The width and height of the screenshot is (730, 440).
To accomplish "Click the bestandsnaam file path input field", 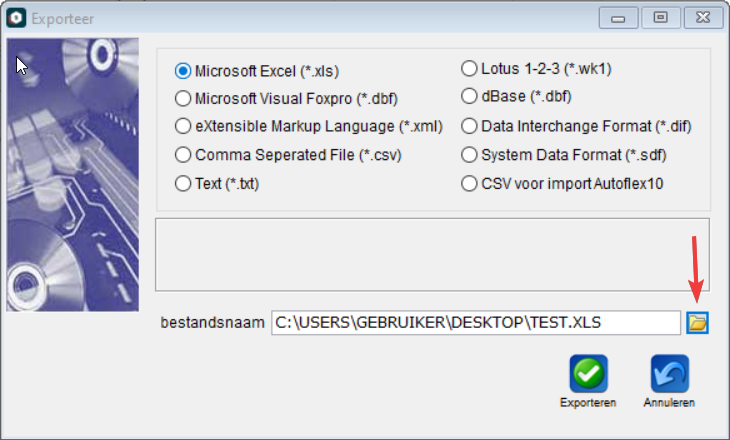I will (x=476, y=323).
